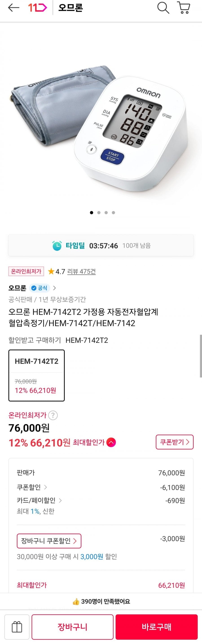Expand the 쿠폰할인 details chevron
The height and width of the screenshot is (644, 202).
(x=46, y=487)
